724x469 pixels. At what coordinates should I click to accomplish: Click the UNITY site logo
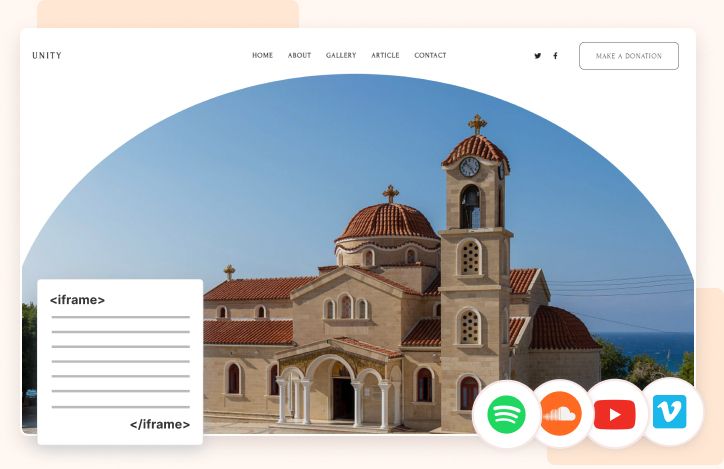[47, 56]
